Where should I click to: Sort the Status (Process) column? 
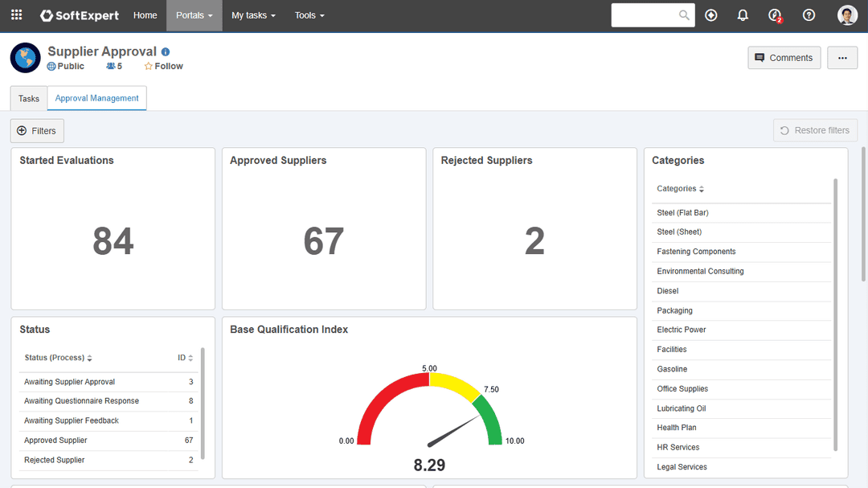[x=58, y=358]
